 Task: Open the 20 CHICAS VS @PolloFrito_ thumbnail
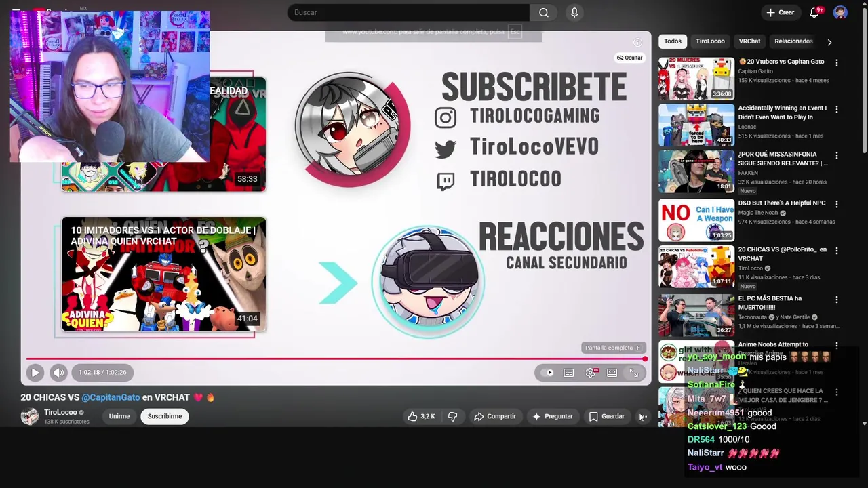pyautogui.click(x=696, y=266)
